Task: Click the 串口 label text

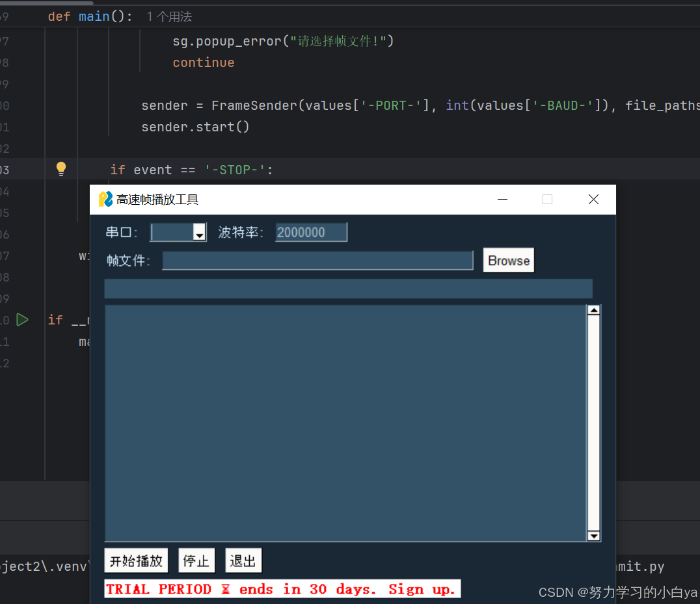Action: tap(121, 232)
